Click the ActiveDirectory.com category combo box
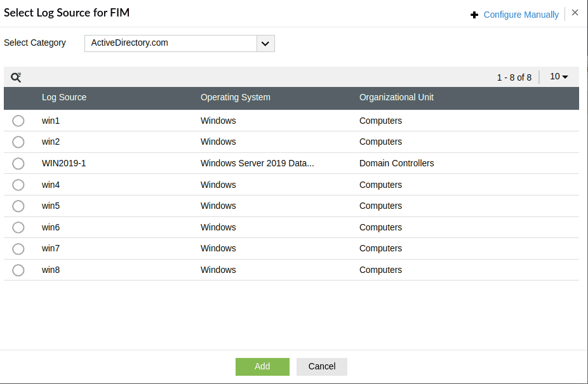Image resolution: width=588 pixels, height=384 pixels. point(171,43)
